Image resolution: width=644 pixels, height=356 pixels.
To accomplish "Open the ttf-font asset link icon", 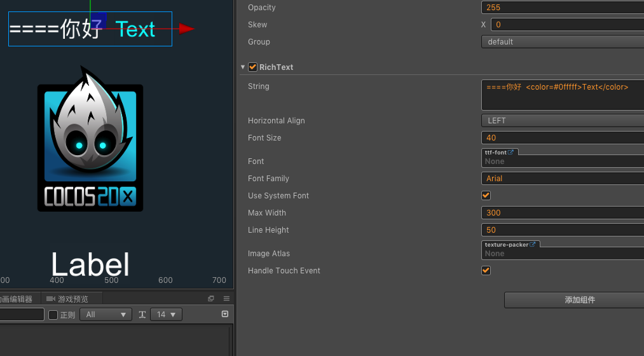I will [x=510, y=152].
